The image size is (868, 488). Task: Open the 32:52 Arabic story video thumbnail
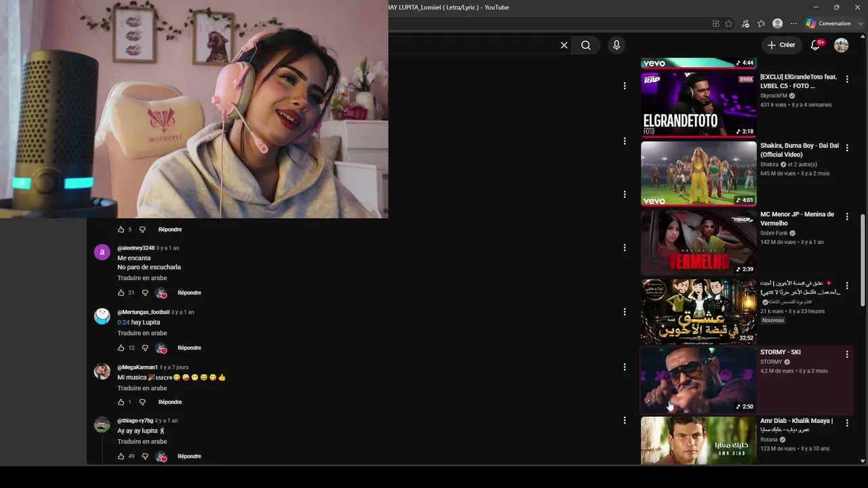[x=698, y=311]
